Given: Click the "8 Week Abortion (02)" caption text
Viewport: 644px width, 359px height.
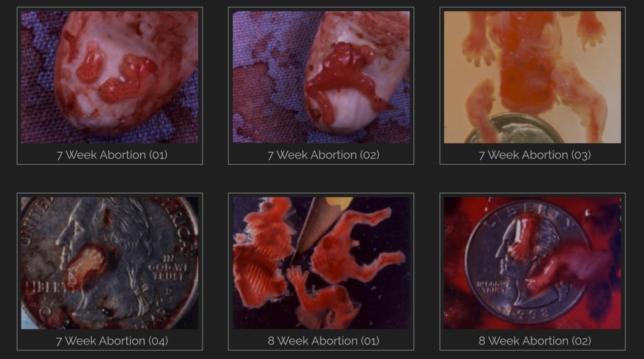Looking at the screenshot, I should [x=535, y=341].
